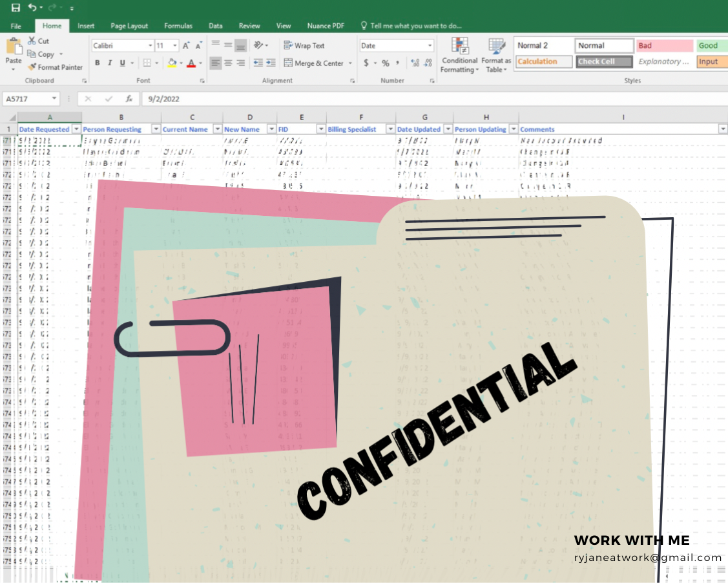Image resolution: width=728 pixels, height=583 pixels.
Task: Click the Undo arrow icon
Action: (x=32, y=7)
